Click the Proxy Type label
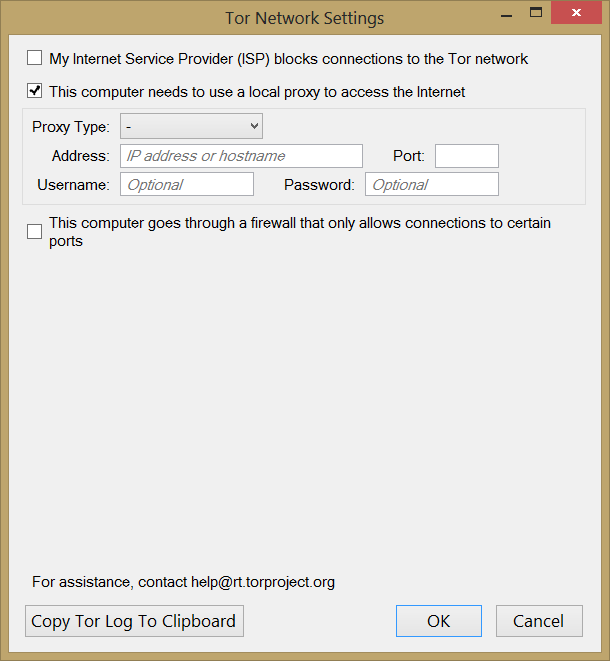 click(71, 127)
